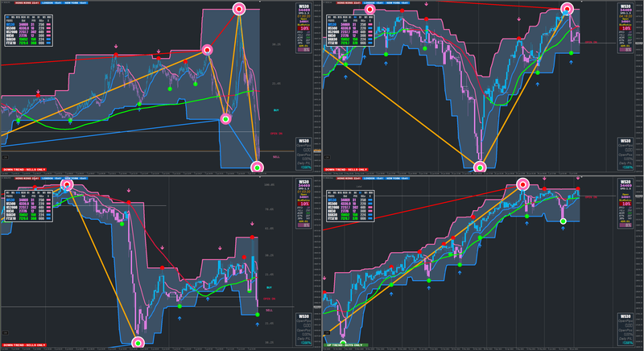
Task: Click red bullseye at right peak in top-right chart
Action: [x=568, y=9]
